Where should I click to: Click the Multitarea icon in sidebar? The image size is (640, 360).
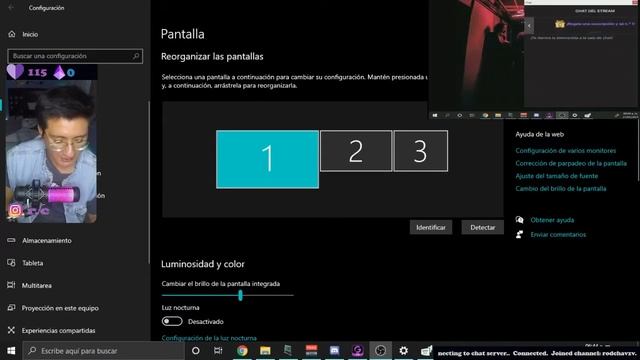pyautogui.click(x=11, y=285)
